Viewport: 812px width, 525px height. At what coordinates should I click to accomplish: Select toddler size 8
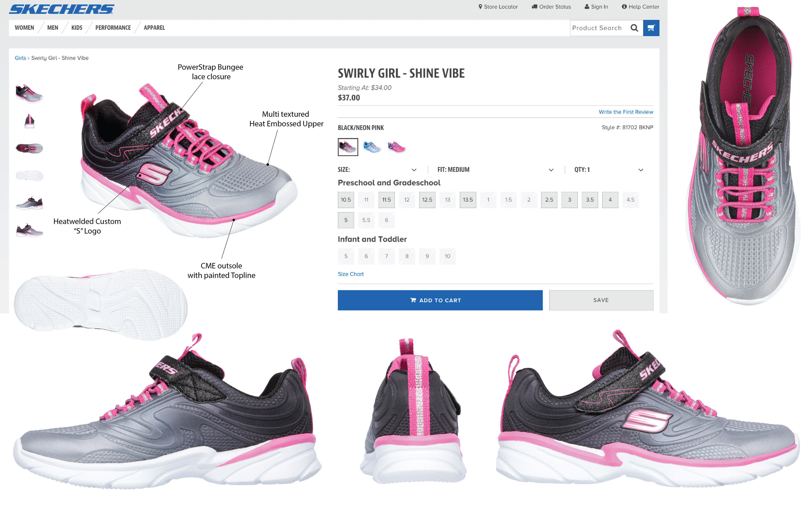pos(407,256)
